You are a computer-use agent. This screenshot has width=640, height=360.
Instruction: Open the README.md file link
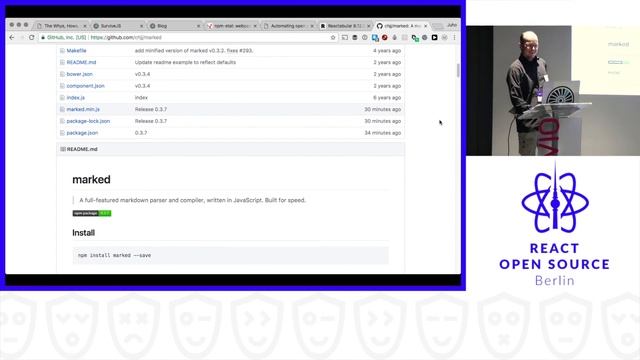coord(81,62)
